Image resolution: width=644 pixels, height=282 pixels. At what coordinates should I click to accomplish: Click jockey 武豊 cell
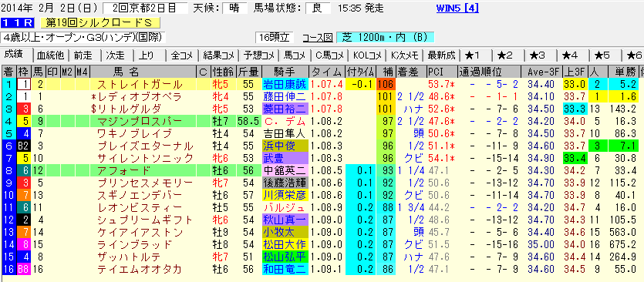(285, 158)
